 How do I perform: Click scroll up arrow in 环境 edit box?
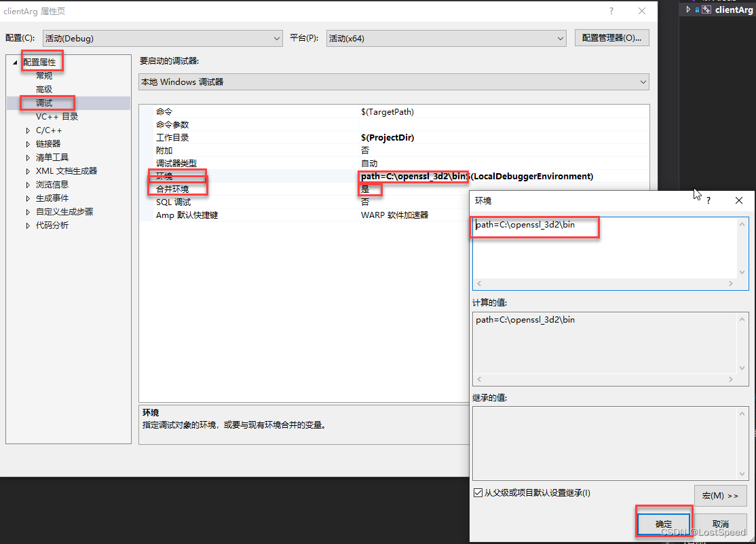click(742, 224)
